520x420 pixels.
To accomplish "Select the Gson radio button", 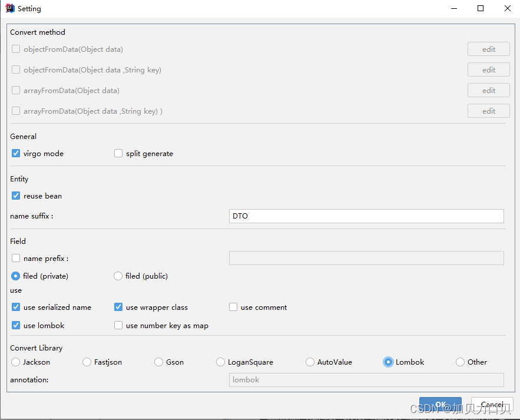I will pyautogui.click(x=158, y=362).
